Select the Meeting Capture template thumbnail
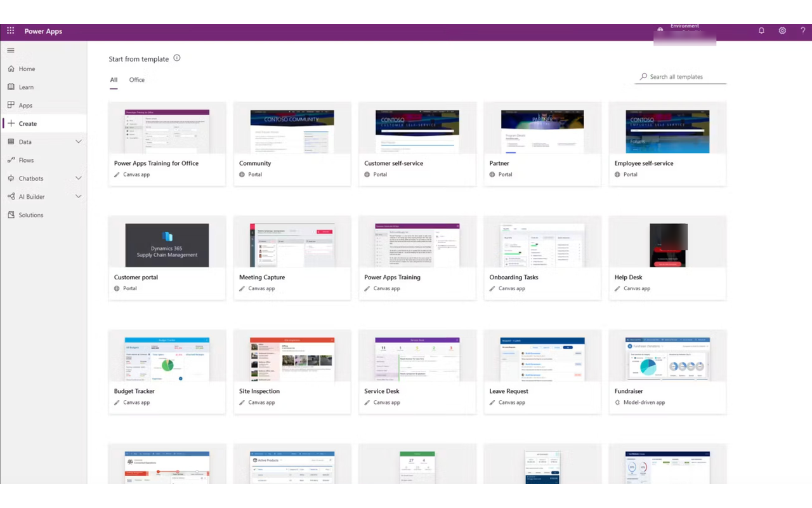812x508 pixels. (x=292, y=245)
